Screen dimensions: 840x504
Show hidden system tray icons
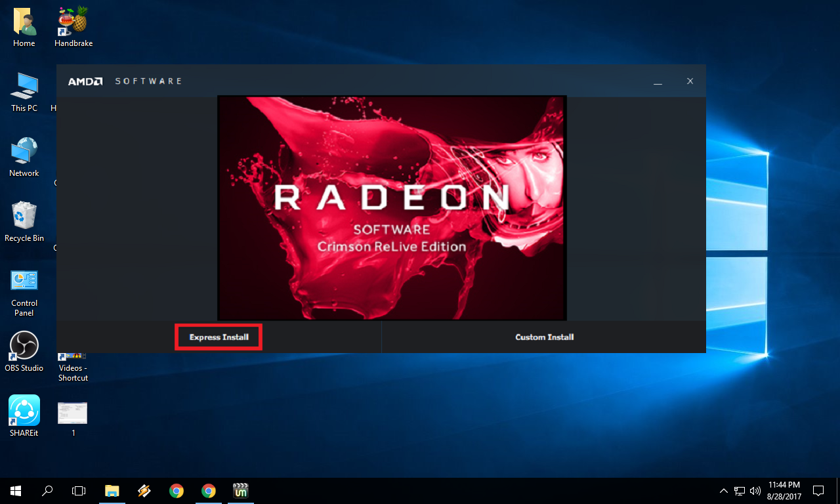pyautogui.click(x=724, y=491)
